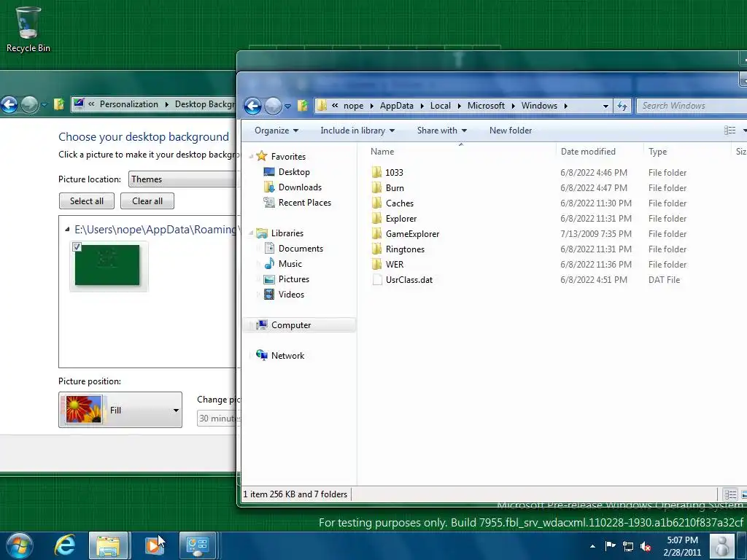Uncheck the green wallpaper thumbnail checkbox

pyautogui.click(x=77, y=246)
